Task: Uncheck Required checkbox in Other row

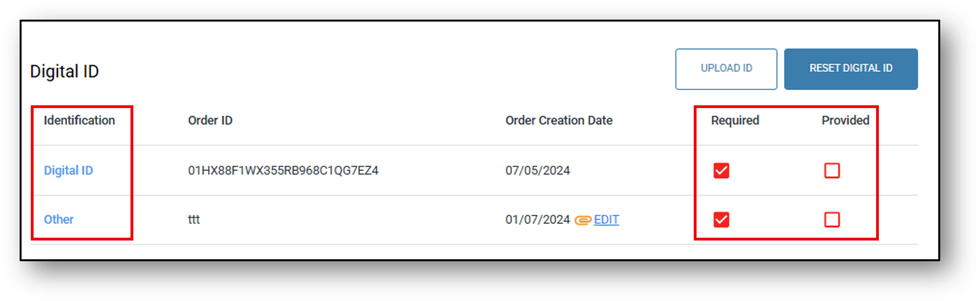Action: [x=721, y=220]
